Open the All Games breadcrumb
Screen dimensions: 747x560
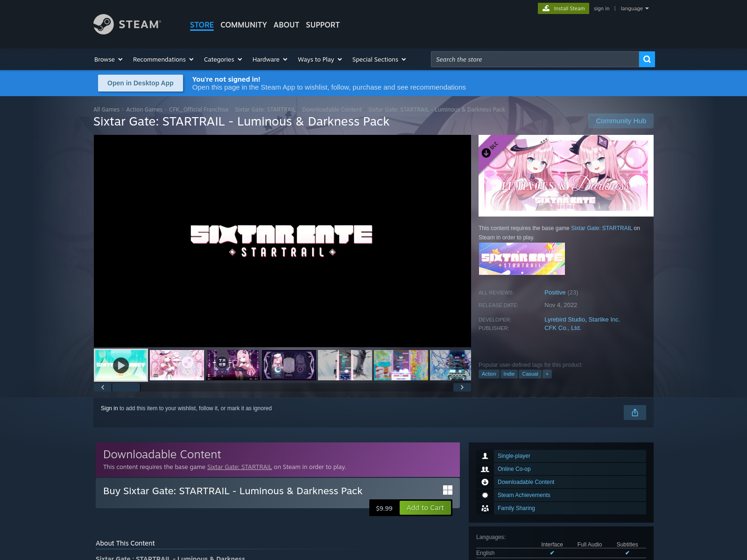pyautogui.click(x=106, y=110)
